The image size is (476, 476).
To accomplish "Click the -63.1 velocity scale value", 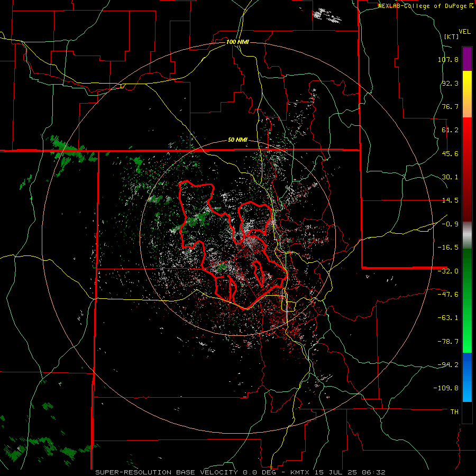I will (x=448, y=318).
